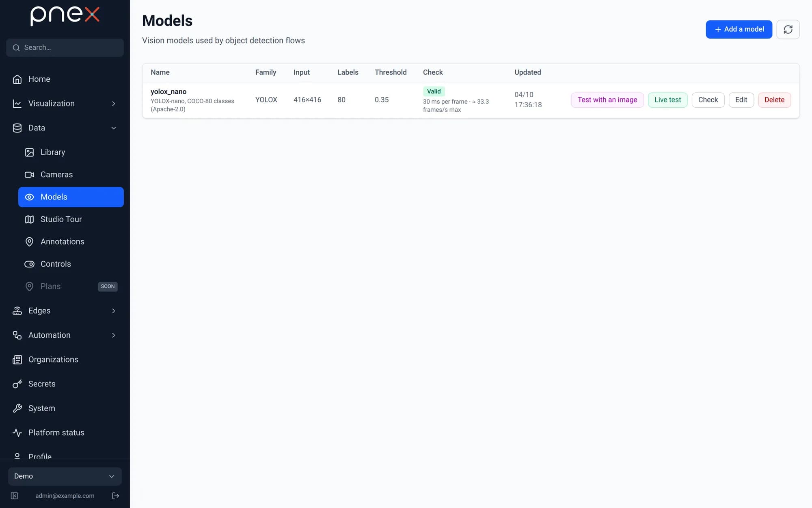Click the Threshold column header

[x=391, y=72]
